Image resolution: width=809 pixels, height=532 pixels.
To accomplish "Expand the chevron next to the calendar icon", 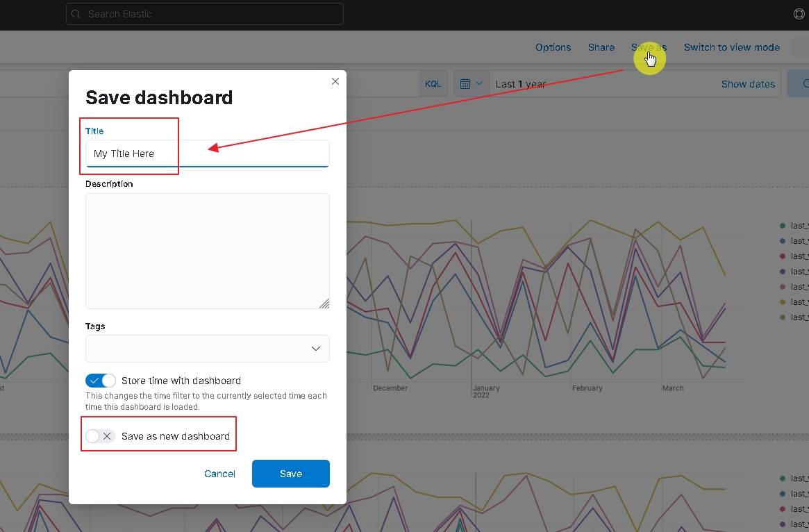I will pos(479,83).
